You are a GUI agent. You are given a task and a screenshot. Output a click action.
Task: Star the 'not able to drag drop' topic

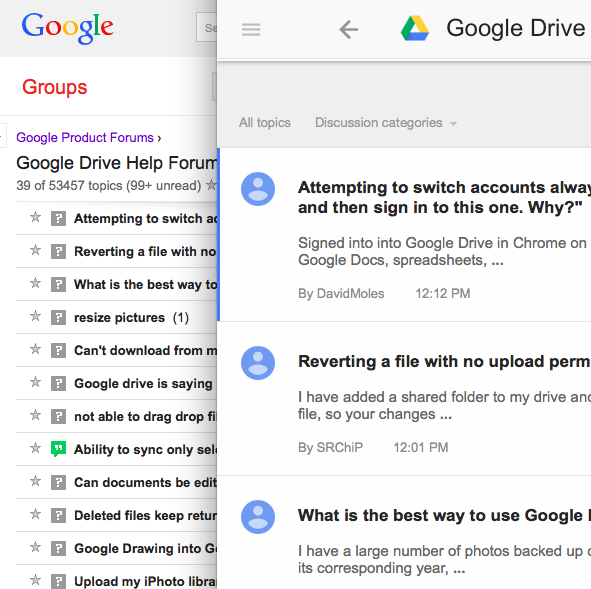tap(35, 415)
